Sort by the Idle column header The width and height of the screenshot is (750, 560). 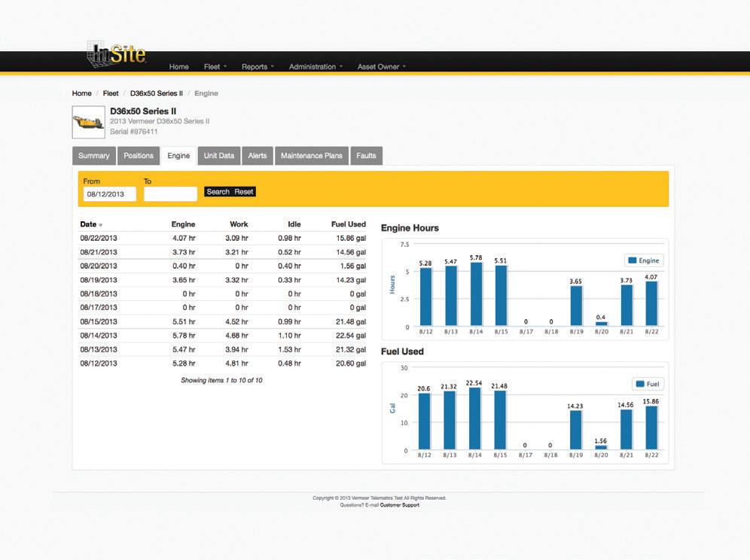pyautogui.click(x=294, y=224)
